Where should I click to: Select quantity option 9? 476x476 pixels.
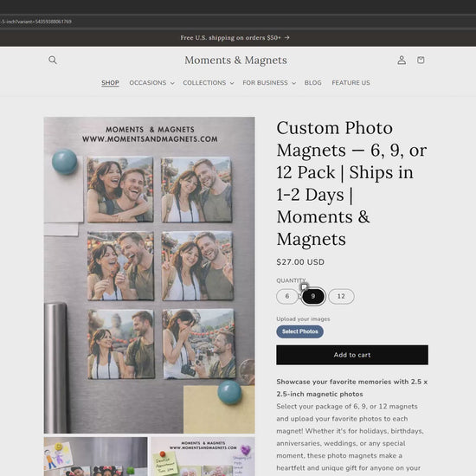pos(313,296)
